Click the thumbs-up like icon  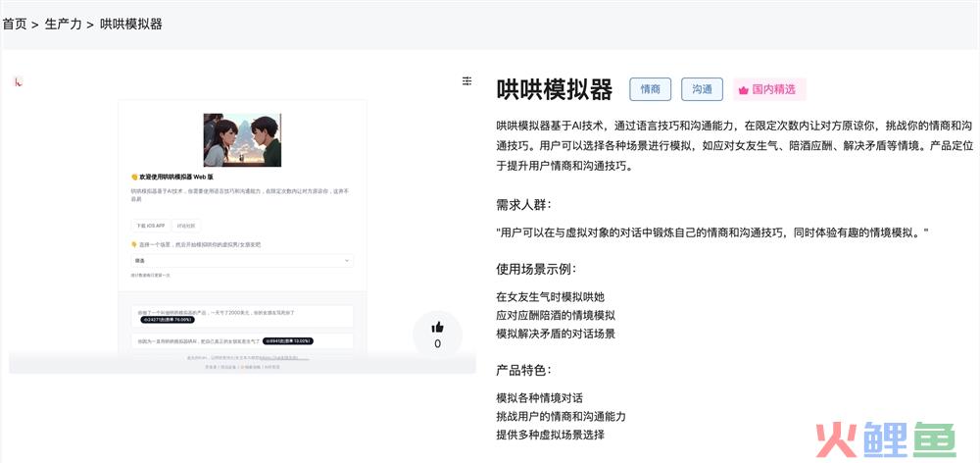point(437,328)
